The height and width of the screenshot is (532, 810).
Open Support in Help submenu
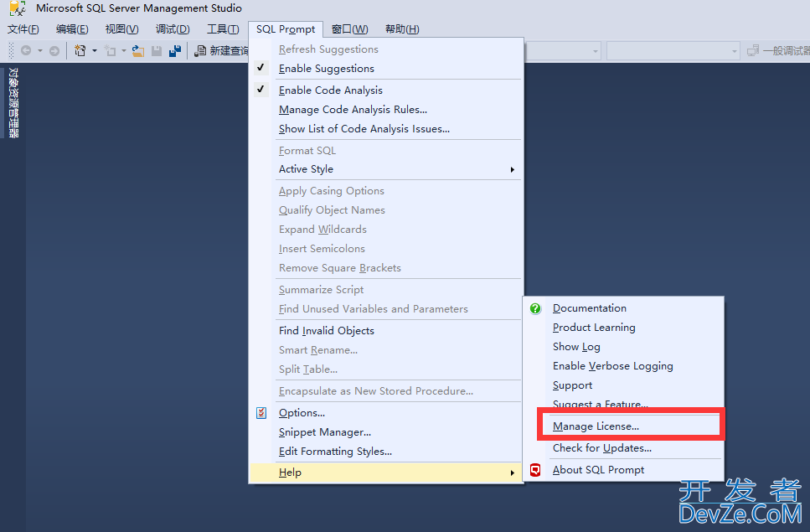tap(572, 385)
